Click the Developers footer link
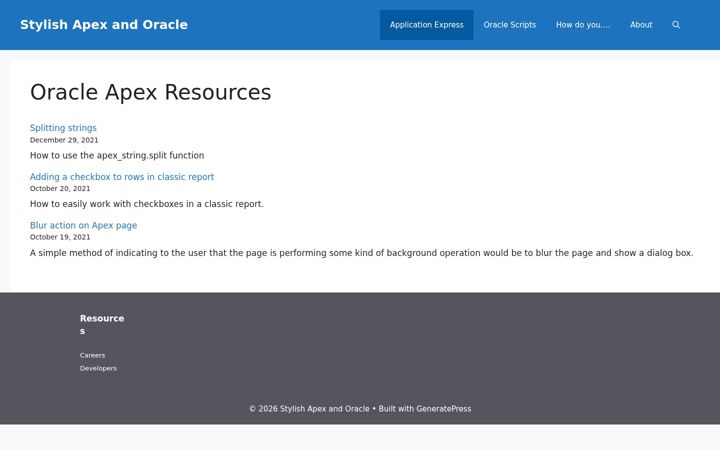This screenshot has height=450, width=720. [x=98, y=368]
